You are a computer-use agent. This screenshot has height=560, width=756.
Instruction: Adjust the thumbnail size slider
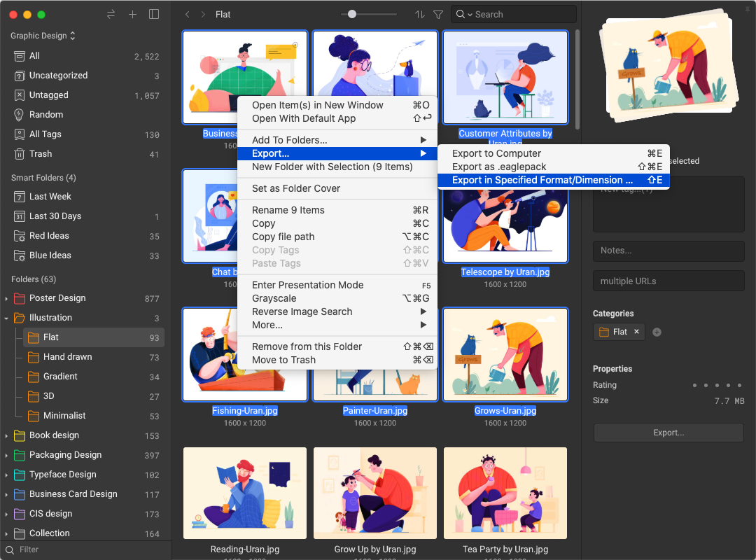[x=352, y=15]
